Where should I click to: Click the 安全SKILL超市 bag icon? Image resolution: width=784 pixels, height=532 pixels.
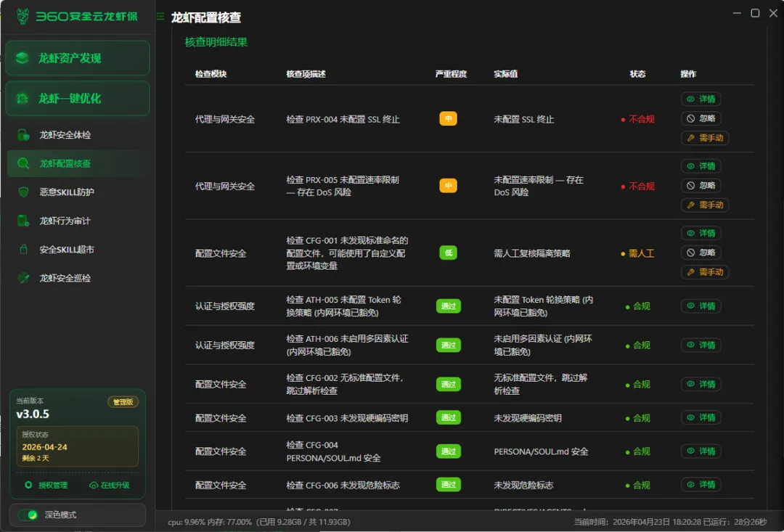click(x=23, y=249)
